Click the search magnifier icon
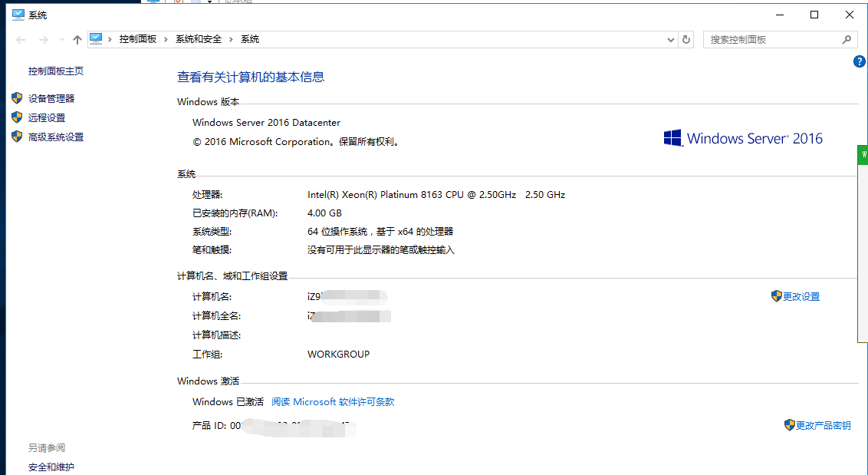Screen dimensions: 868x475 click(x=847, y=39)
